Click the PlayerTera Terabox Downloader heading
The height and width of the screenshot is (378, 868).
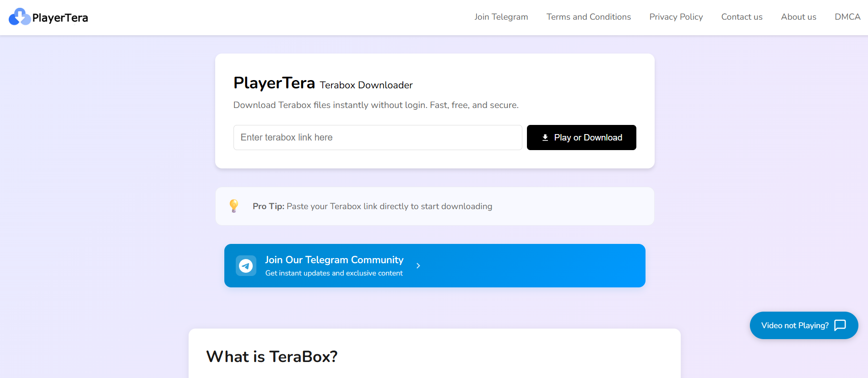click(323, 83)
